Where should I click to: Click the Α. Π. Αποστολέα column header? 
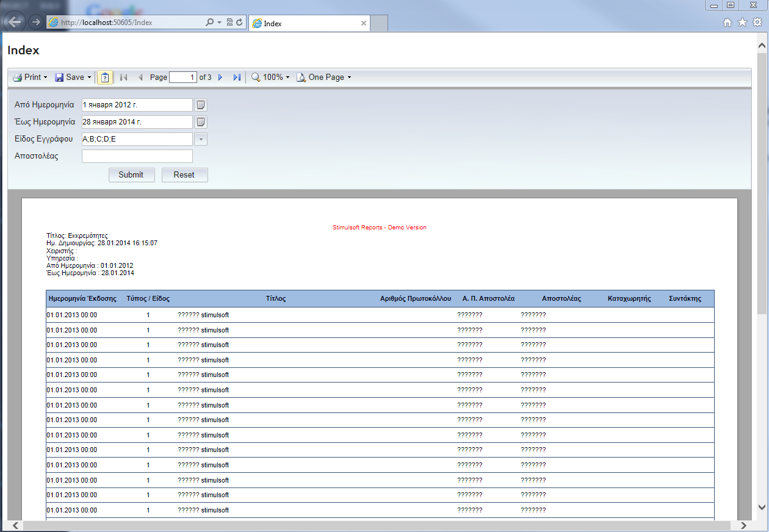pos(489,299)
